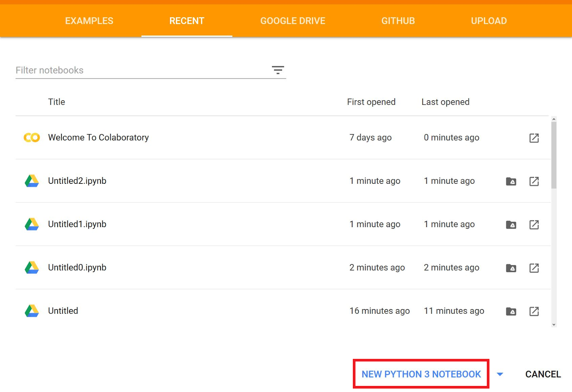Click Drive icon beside Untitled1.ipynb

pyautogui.click(x=32, y=224)
